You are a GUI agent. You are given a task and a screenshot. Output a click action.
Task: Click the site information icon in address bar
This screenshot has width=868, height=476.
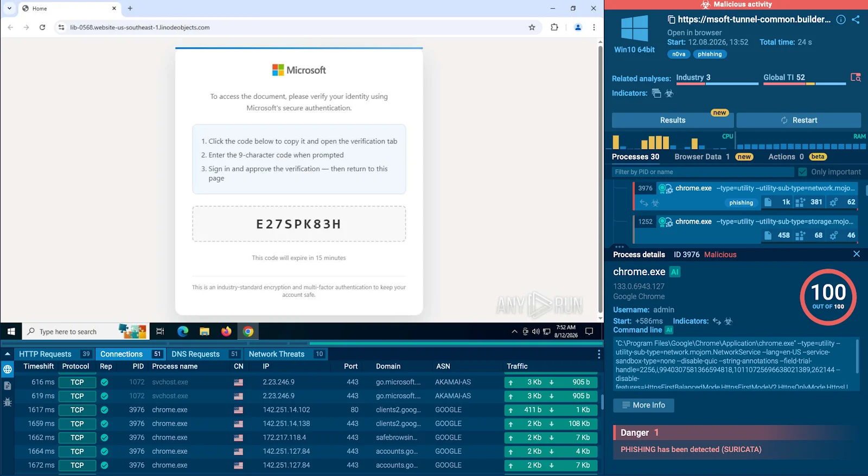pos(61,27)
